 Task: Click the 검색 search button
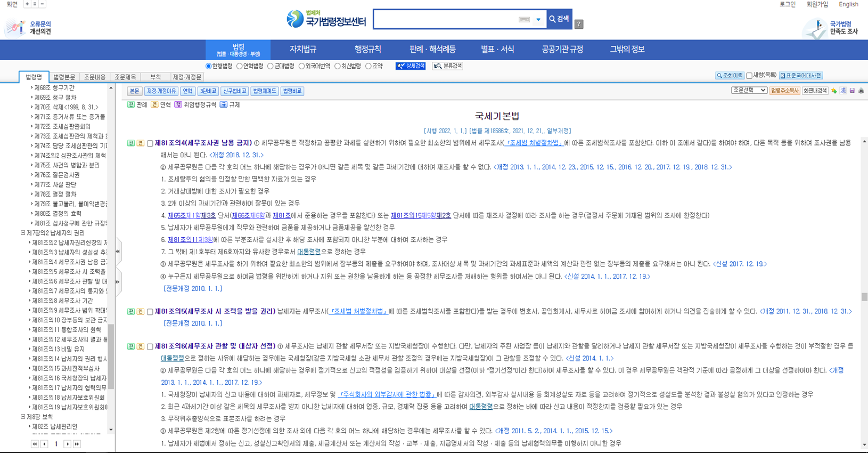coord(559,19)
